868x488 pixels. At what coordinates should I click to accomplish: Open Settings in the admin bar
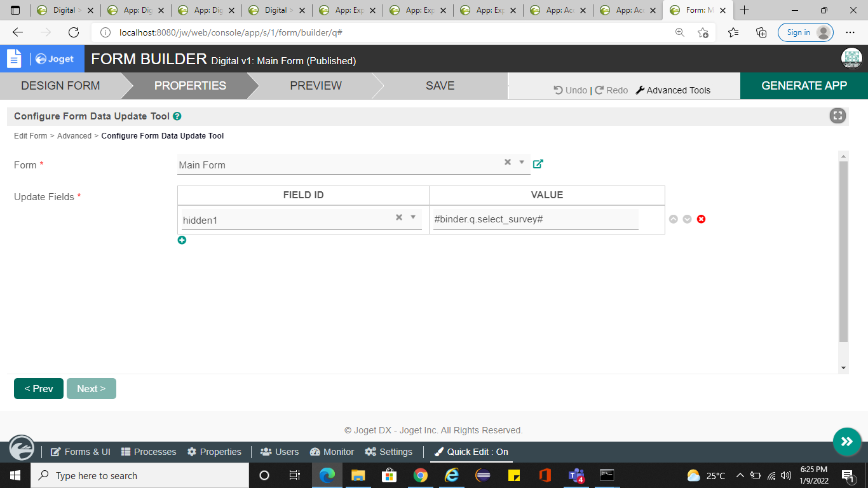click(389, 452)
